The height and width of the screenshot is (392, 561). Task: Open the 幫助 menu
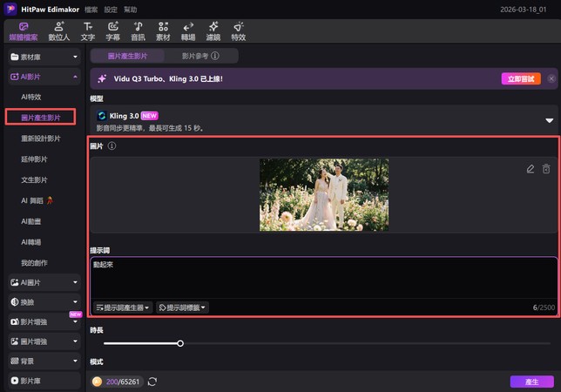click(x=131, y=10)
